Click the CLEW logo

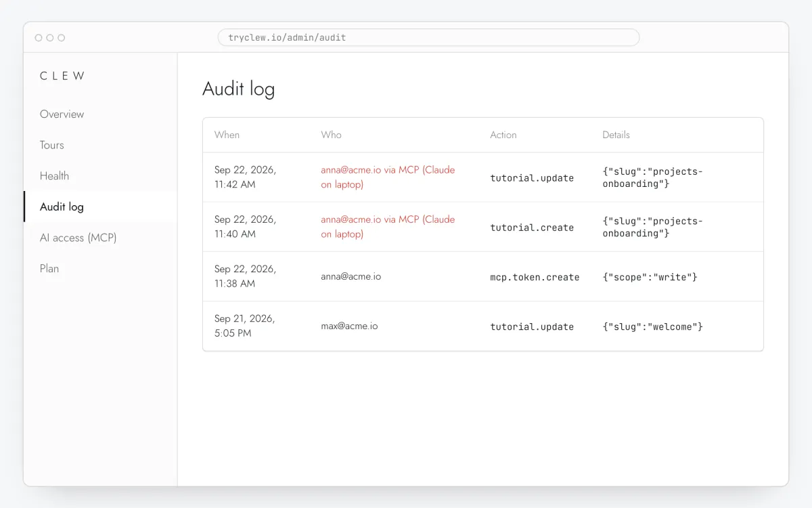(x=62, y=76)
